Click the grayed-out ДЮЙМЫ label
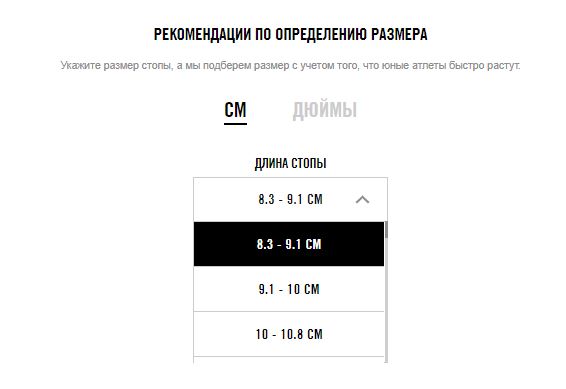 pos(325,110)
